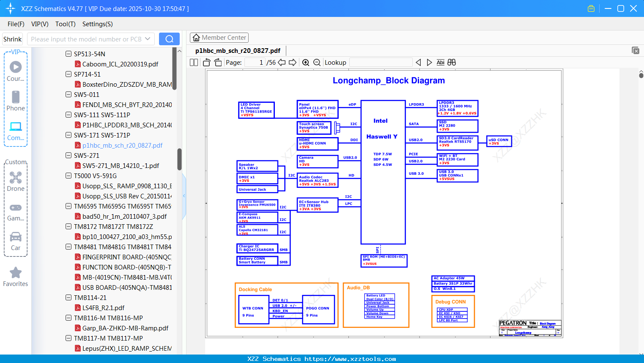Open the BoxsterDino_ZDSZDV_MB_RAM file
Viewport: 644px width, 363px height.
coord(127,84)
